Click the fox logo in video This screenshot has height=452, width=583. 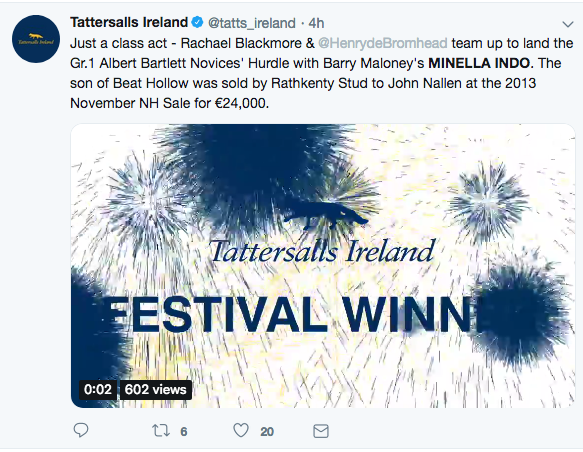pos(326,215)
